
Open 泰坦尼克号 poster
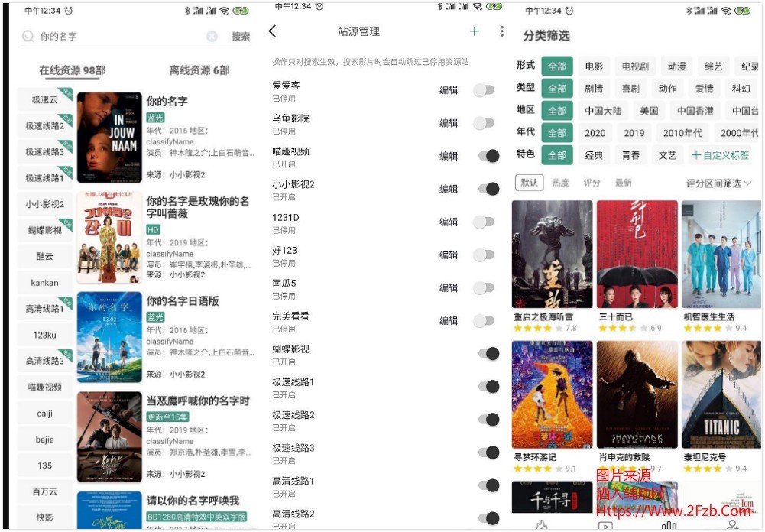tap(721, 394)
